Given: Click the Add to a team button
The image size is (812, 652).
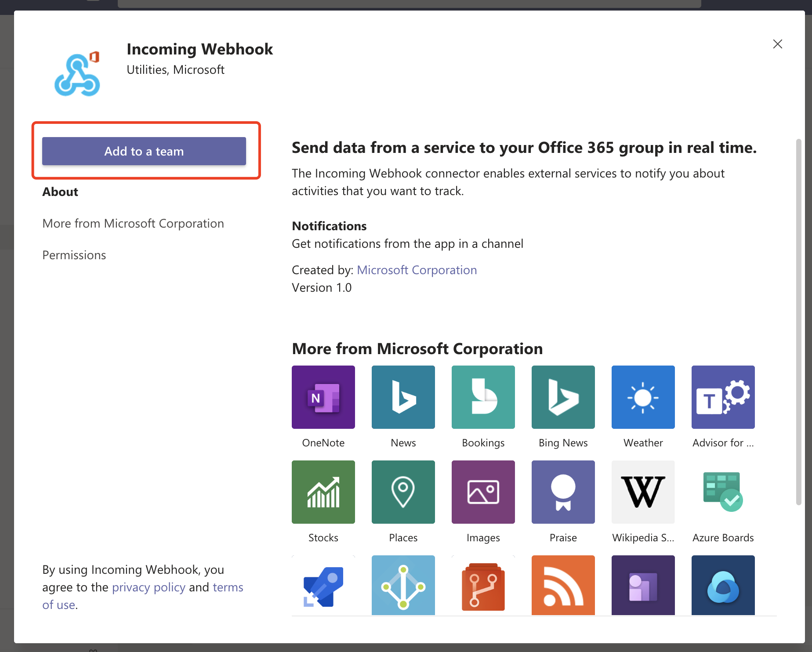Looking at the screenshot, I should click(x=144, y=151).
